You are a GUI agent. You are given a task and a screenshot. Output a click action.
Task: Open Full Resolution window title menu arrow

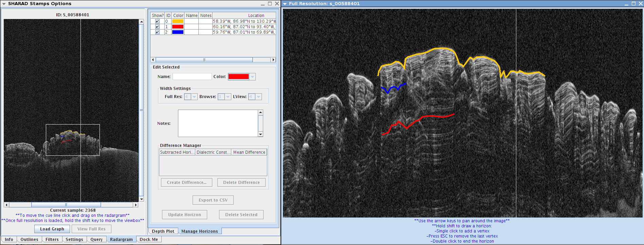pos(285,4)
